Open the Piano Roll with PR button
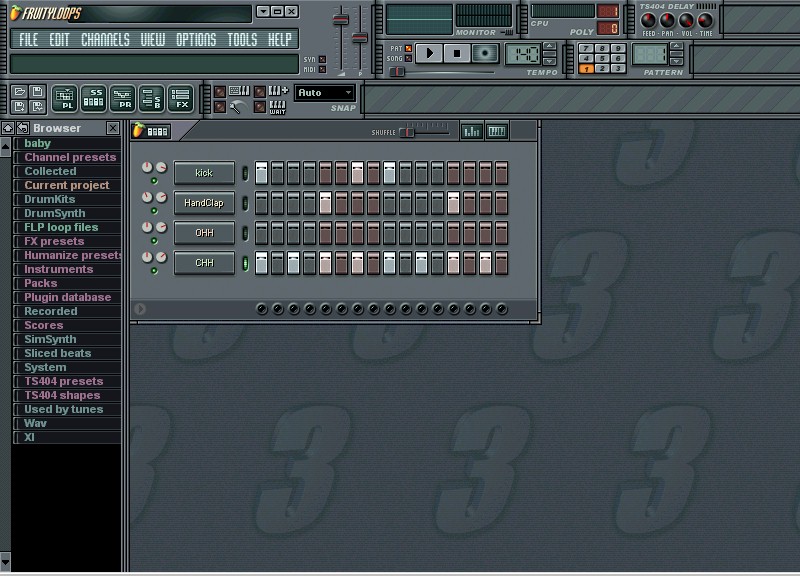Image resolution: width=800 pixels, height=576 pixels. (122, 98)
